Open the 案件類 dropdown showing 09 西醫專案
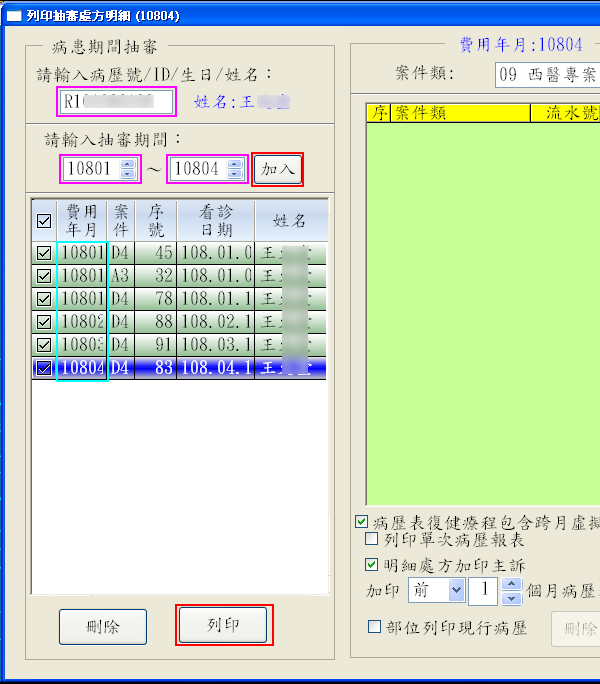Screen dimensions: 600x684 tap(546, 75)
